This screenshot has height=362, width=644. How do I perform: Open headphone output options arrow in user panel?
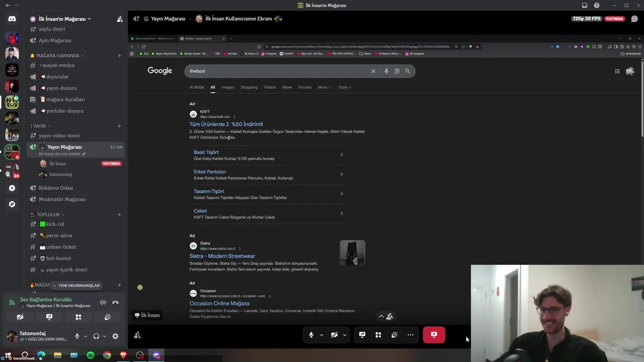(x=104, y=336)
